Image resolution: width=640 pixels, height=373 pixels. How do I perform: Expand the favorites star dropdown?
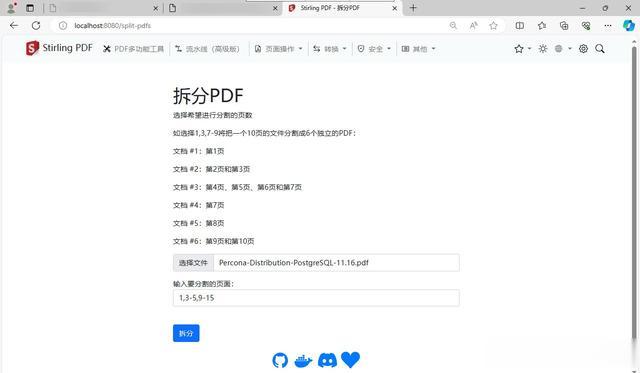tap(522, 49)
